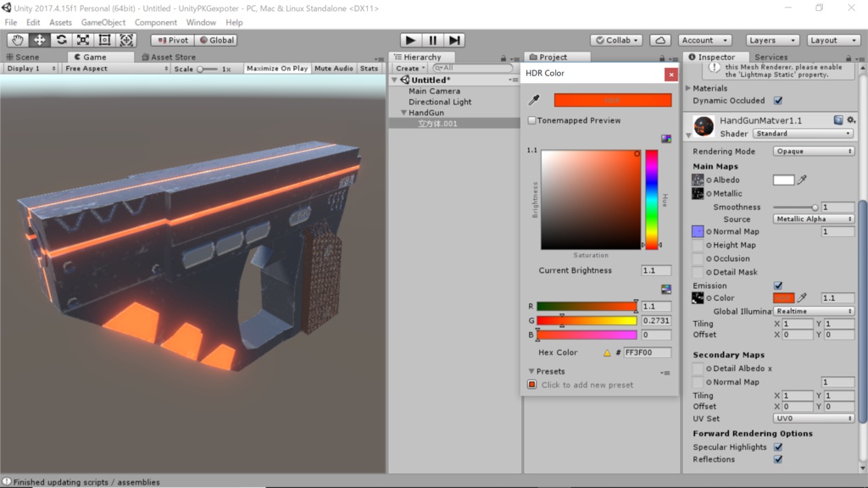Click the Step frame button
The width and height of the screenshot is (868, 488).
coord(454,40)
